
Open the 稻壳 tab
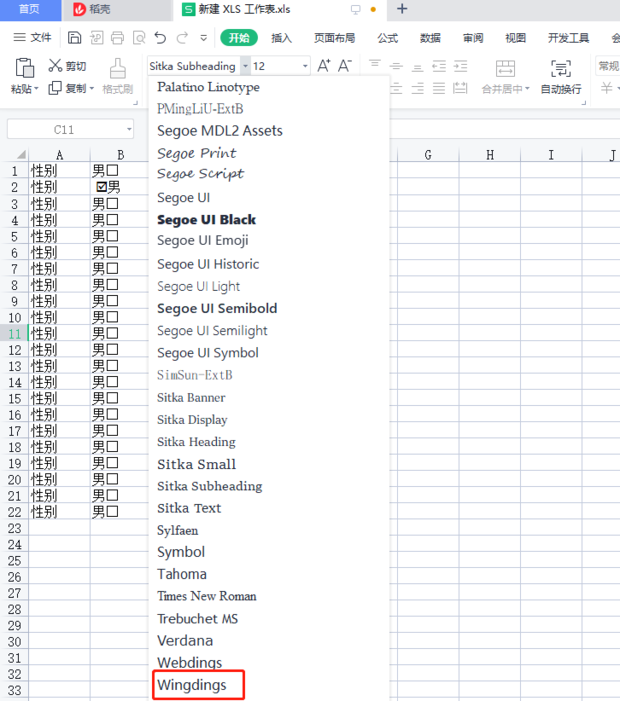click(117, 10)
